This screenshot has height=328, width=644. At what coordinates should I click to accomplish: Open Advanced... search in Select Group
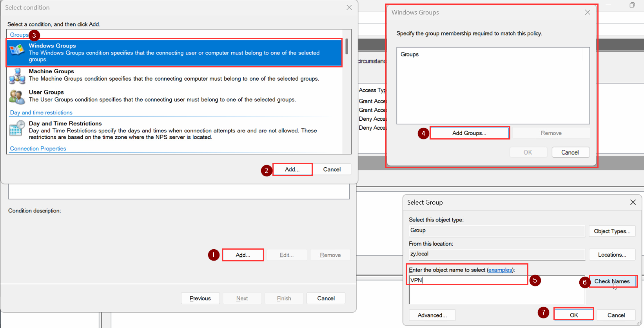[x=432, y=315]
